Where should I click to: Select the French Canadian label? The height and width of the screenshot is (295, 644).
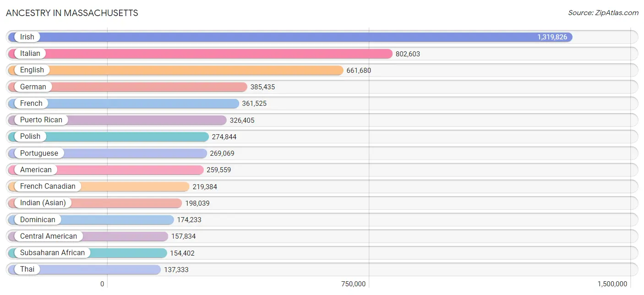48,186
